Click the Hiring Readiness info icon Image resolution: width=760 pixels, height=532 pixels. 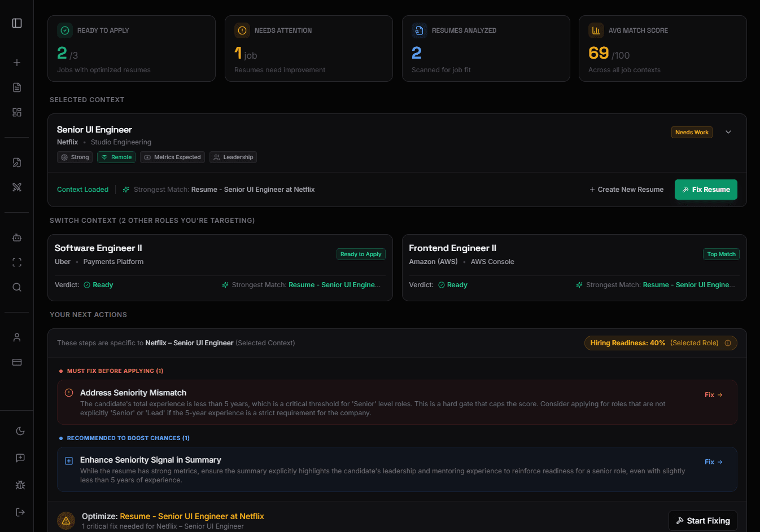tap(728, 343)
